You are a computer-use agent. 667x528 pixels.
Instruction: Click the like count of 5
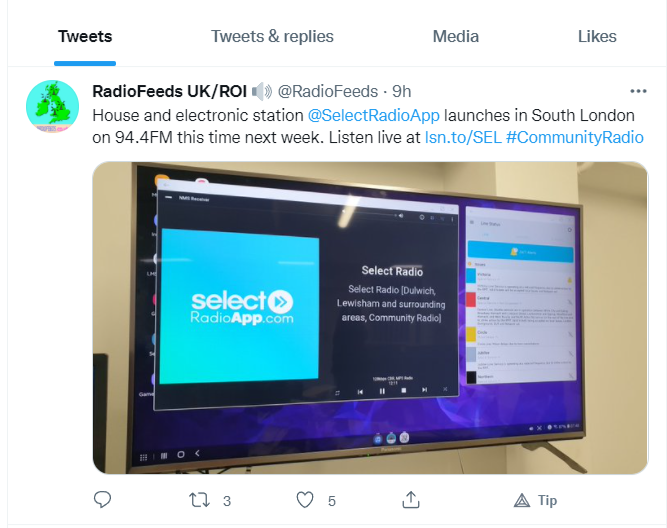332,501
